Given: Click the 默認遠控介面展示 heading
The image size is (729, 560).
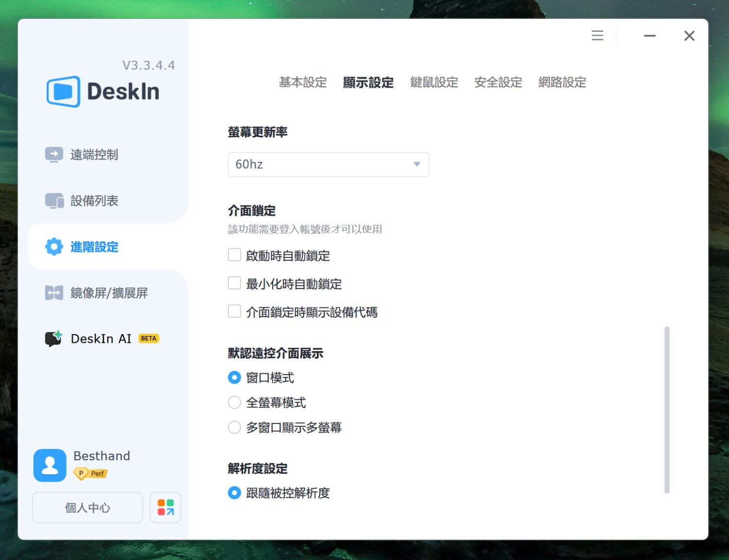Looking at the screenshot, I should pos(276,353).
